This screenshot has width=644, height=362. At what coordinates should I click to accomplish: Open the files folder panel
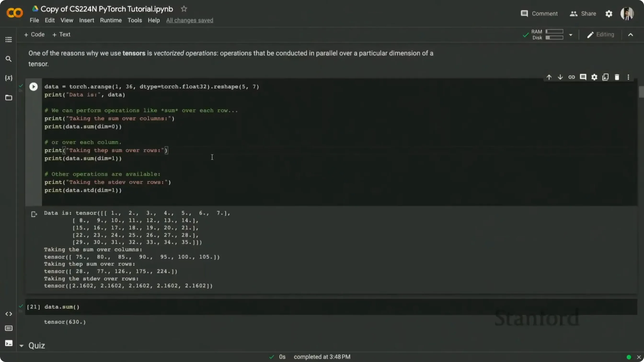coord(8,97)
